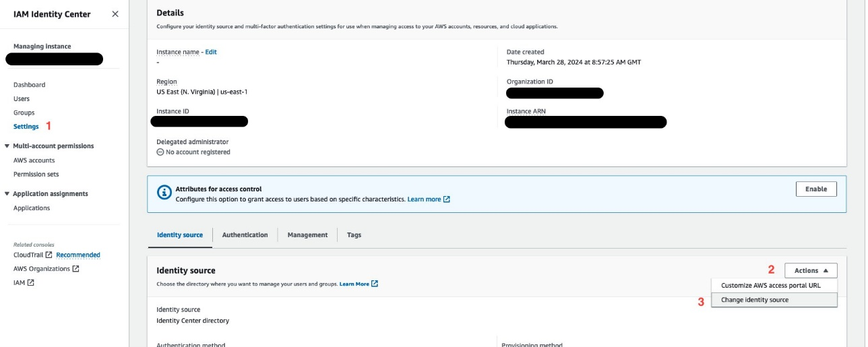This screenshot has height=347, width=868.
Task: Open CloudTrail related console link
Action: (x=28, y=255)
